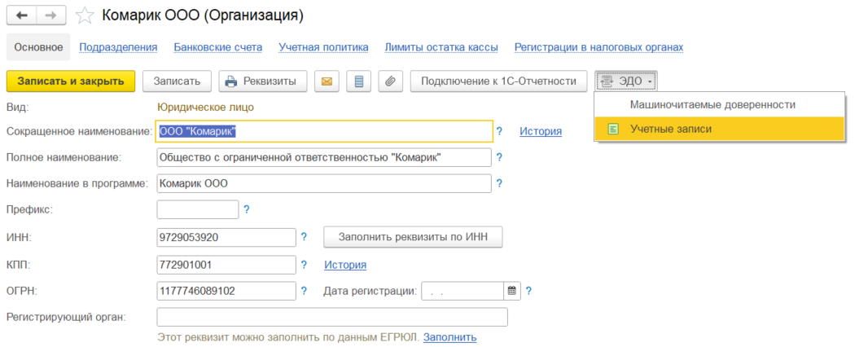Switch to Учетная политика tab
The height and width of the screenshot is (347, 868).
324,47
